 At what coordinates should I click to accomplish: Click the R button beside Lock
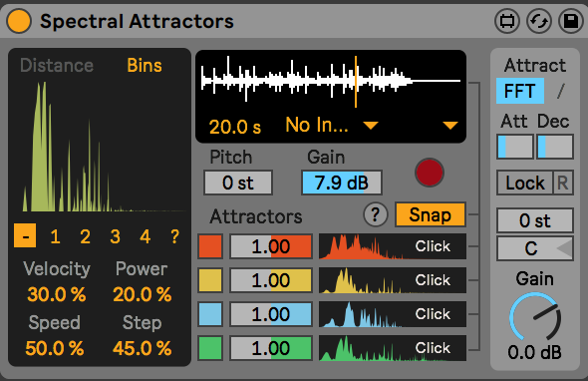tap(562, 183)
